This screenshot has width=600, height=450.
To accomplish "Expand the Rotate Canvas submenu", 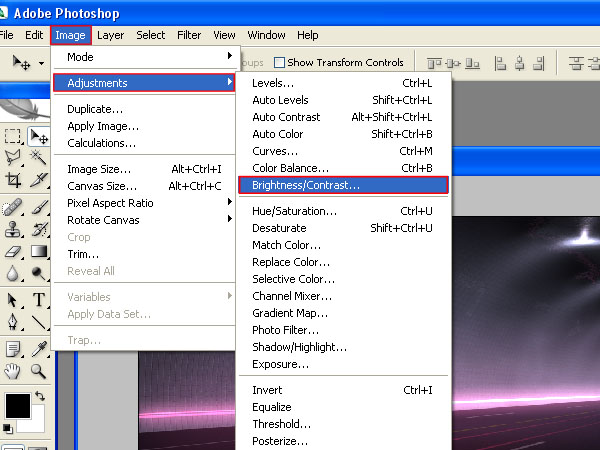I will pyautogui.click(x=147, y=220).
